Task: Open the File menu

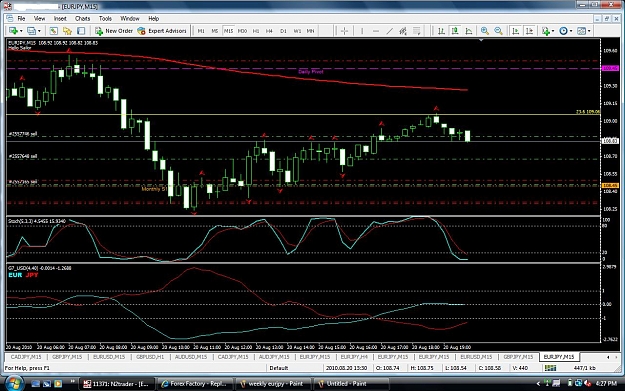Action: pos(21,18)
